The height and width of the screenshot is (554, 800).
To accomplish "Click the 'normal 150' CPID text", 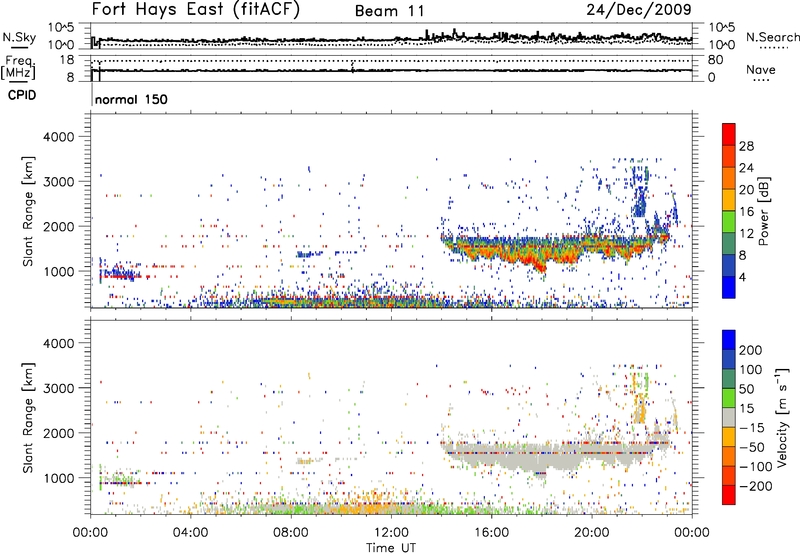I will point(131,99).
